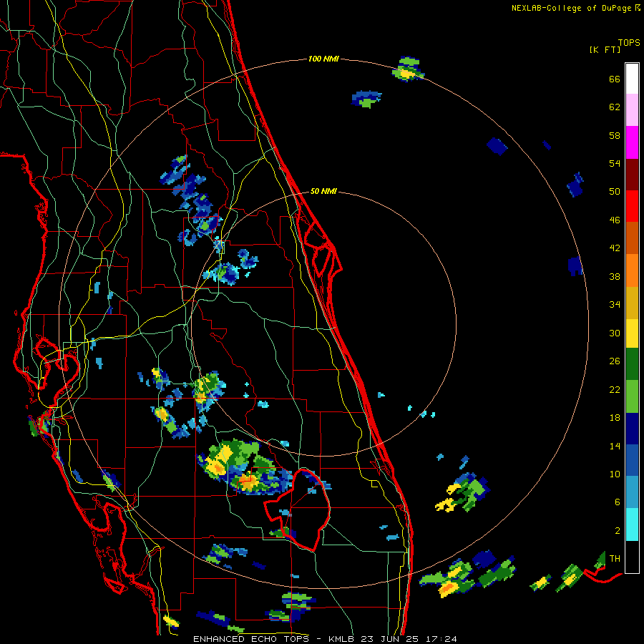Click the 18 legend value

point(615,418)
